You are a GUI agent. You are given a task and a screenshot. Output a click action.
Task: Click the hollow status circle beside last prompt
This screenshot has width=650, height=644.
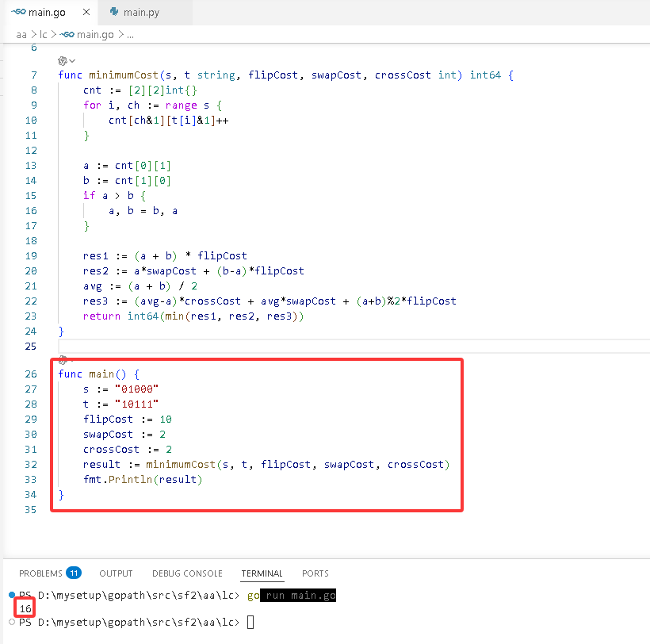click(x=12, y=622)
